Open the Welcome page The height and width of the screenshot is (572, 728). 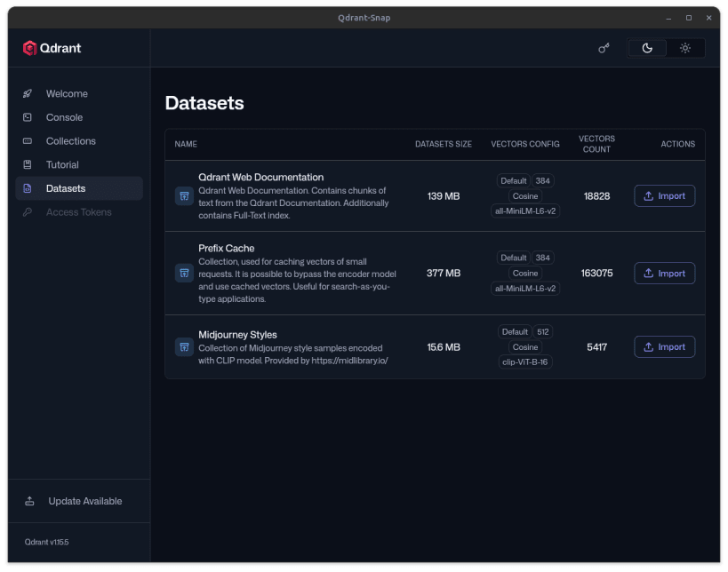(79, 94)
